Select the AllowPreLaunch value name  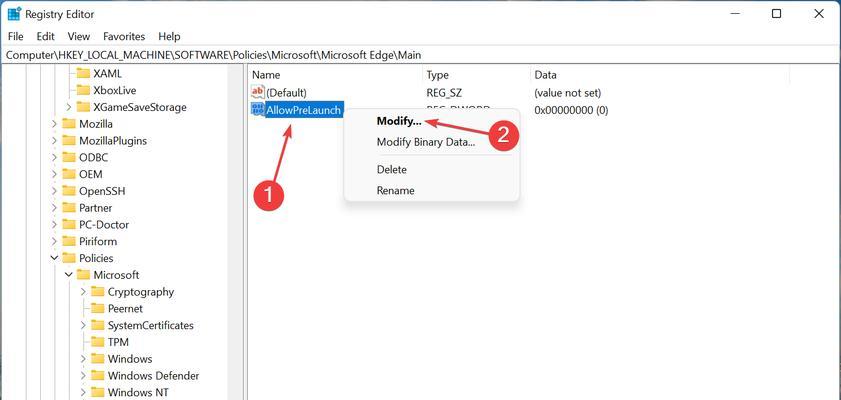[x=304, y=110]
